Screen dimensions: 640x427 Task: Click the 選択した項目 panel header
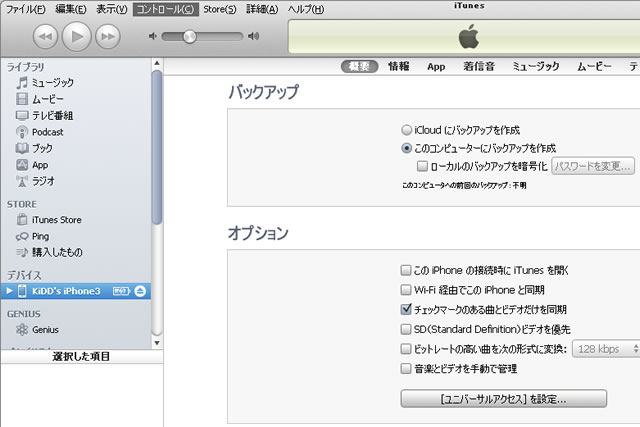point(82,356)
